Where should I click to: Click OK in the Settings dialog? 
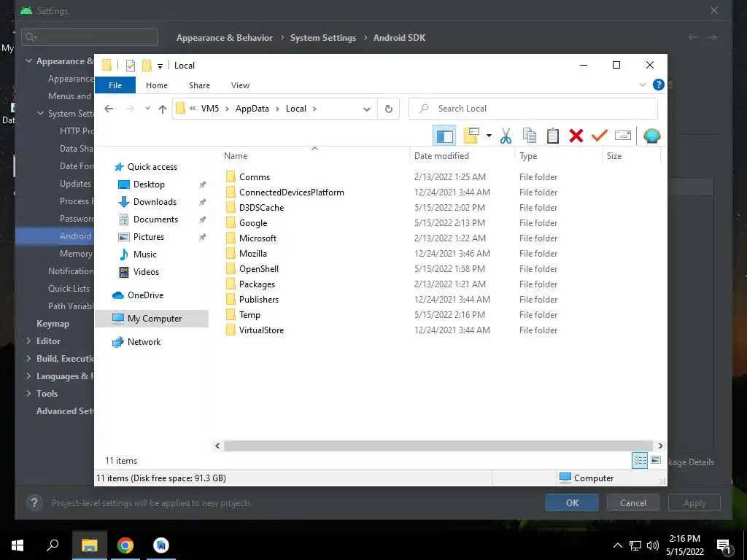(x=572, y=503)
